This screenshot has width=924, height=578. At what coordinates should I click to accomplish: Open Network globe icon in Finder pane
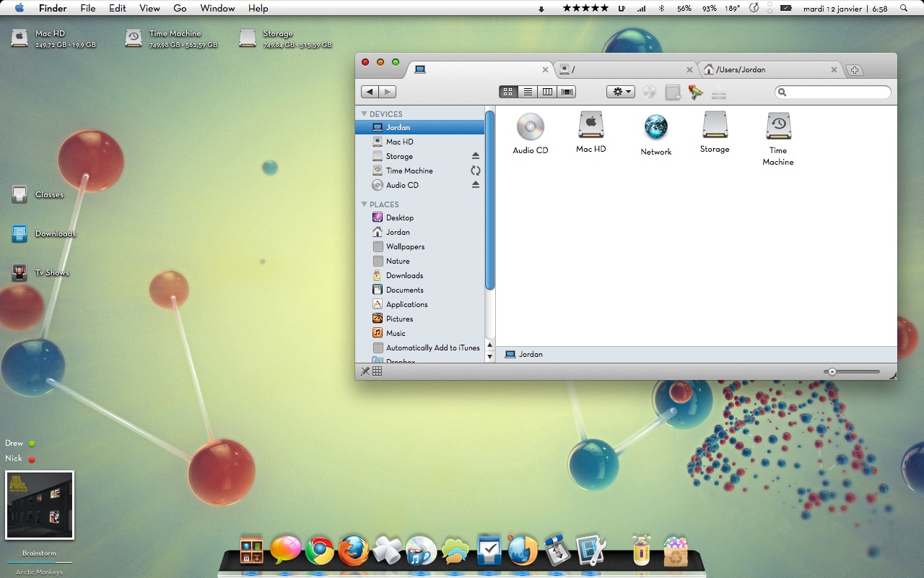655,127
